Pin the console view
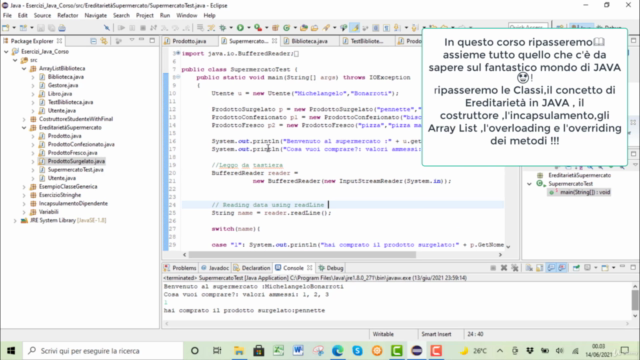Screen dimensions: 640x360 576,268
